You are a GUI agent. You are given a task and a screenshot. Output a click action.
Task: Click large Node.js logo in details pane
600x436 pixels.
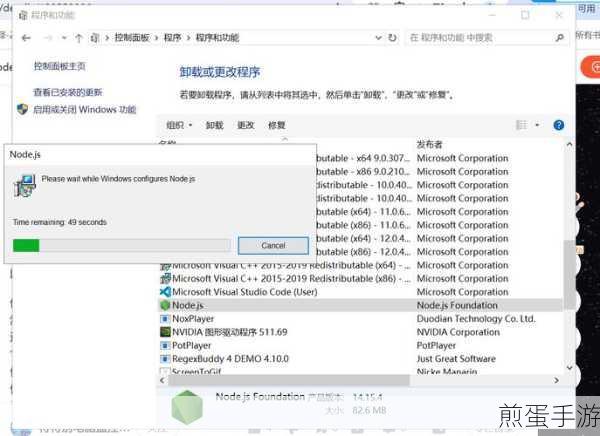point(187,407)
